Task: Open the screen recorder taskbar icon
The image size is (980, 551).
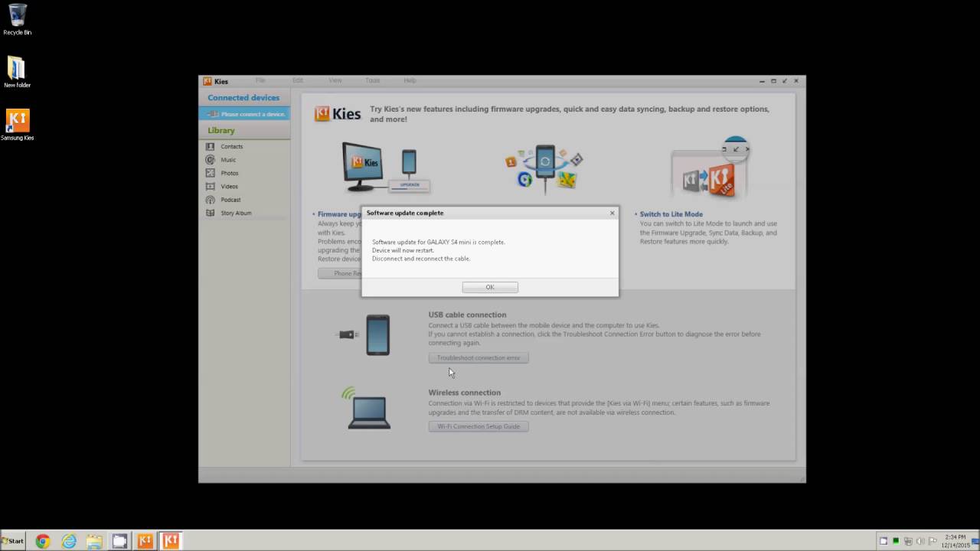Action: pos(120,541)
